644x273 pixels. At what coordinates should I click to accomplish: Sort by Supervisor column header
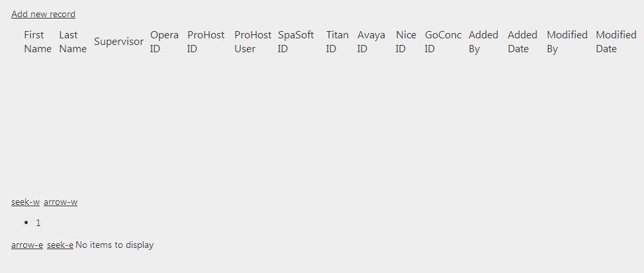[118, 42]
